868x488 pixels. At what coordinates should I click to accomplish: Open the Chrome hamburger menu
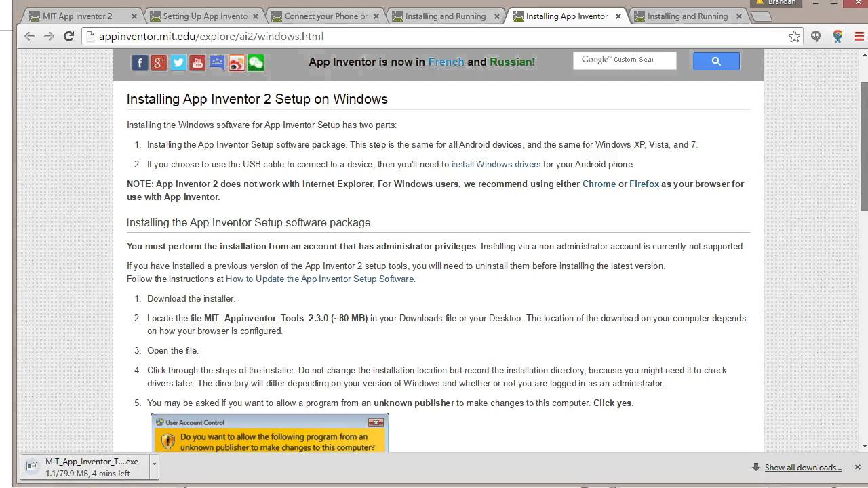coord(860,37)
